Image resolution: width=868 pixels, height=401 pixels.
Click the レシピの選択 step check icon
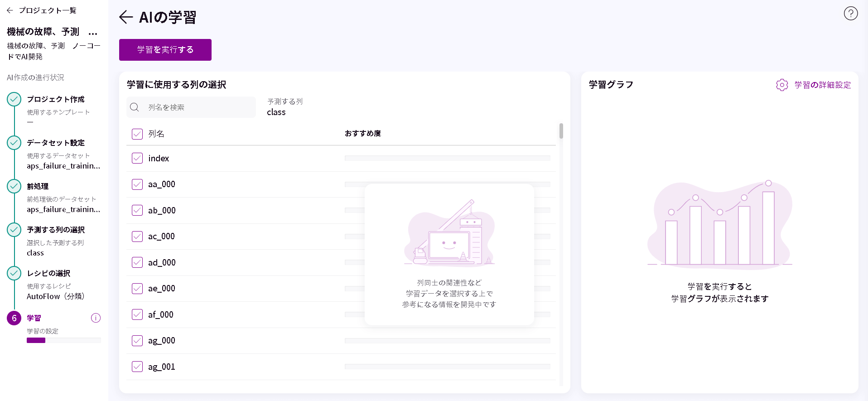14,273
